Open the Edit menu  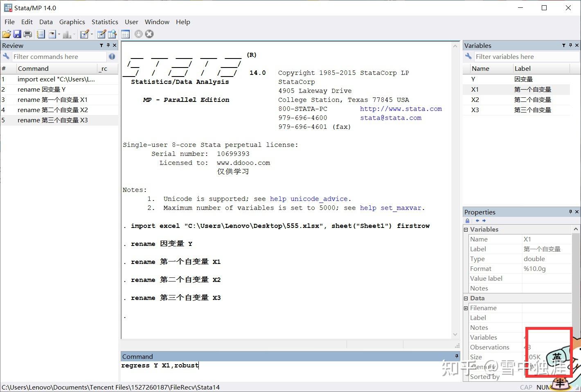tap(27, 22)
